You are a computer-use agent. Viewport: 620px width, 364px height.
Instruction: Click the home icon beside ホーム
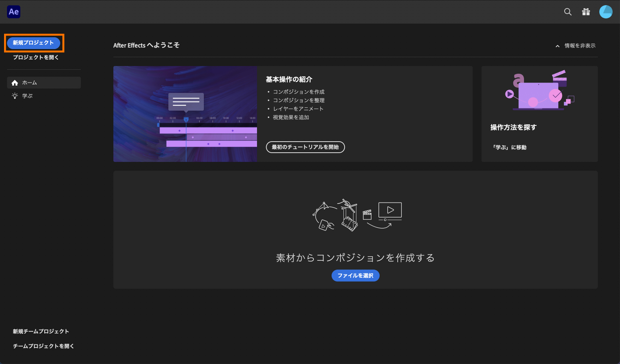coord(15,83)
